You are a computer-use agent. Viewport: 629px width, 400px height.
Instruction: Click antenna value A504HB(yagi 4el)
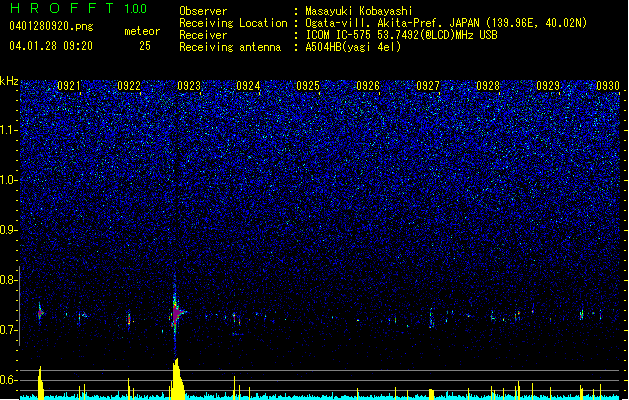353,47
